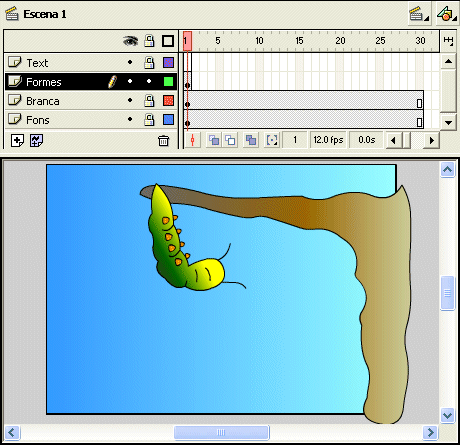Toggle Edit Multiple Frames

pyautogui.click(x=251, y=140)
